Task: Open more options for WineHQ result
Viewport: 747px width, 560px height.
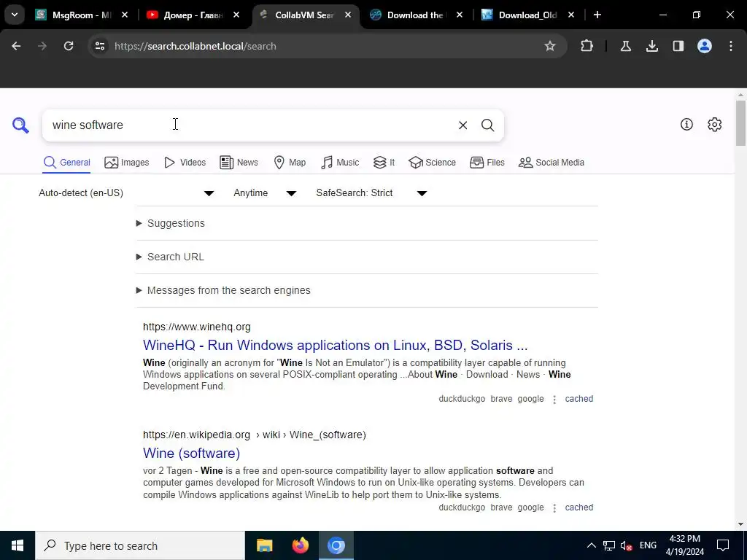Action: 554,400
